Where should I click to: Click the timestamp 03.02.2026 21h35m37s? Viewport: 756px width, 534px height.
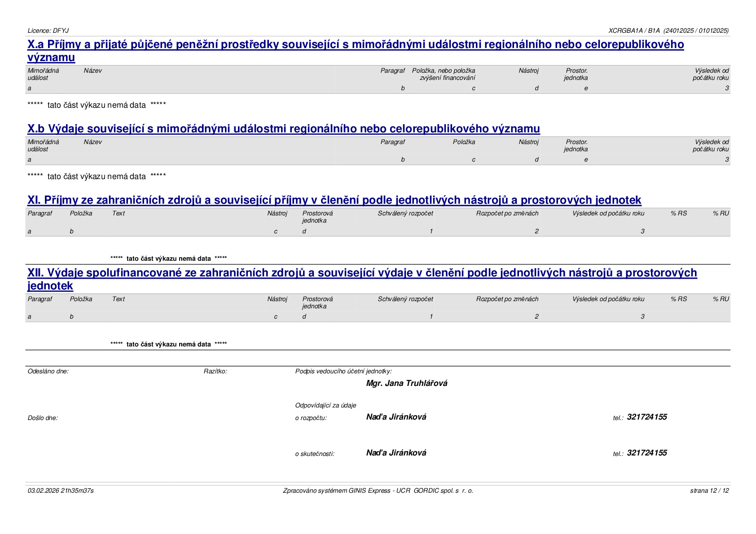point(61,490)
